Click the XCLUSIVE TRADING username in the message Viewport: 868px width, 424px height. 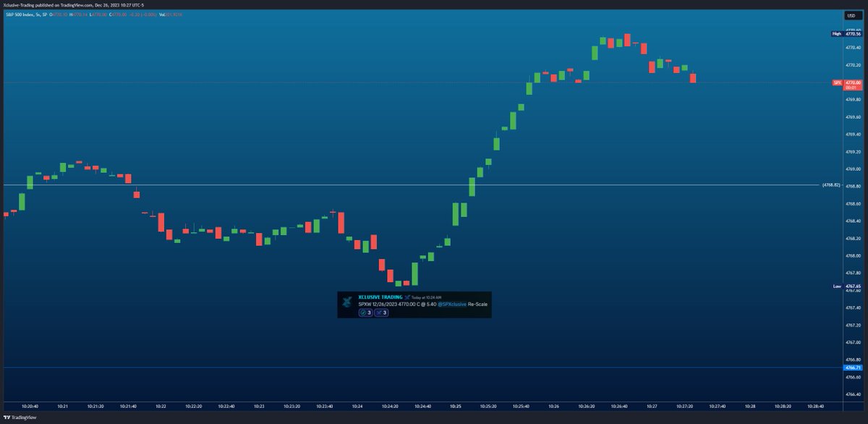[380, 297]
